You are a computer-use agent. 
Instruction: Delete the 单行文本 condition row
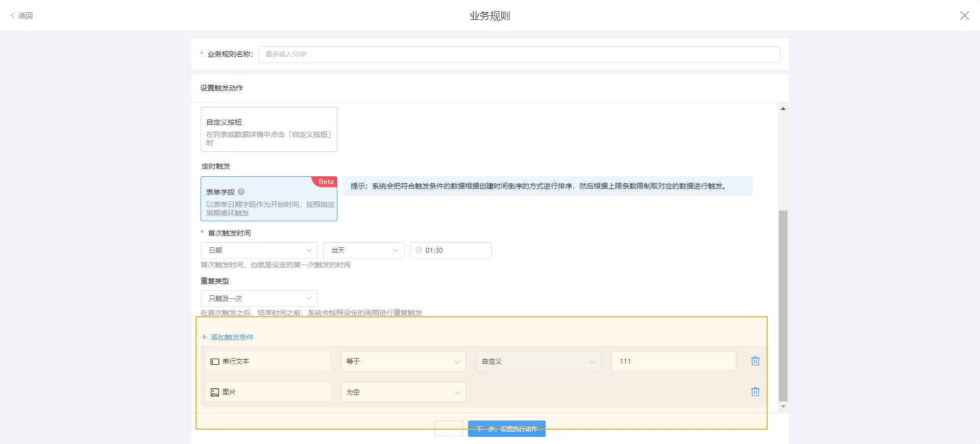pyautogui.click(x=755, y=361)
